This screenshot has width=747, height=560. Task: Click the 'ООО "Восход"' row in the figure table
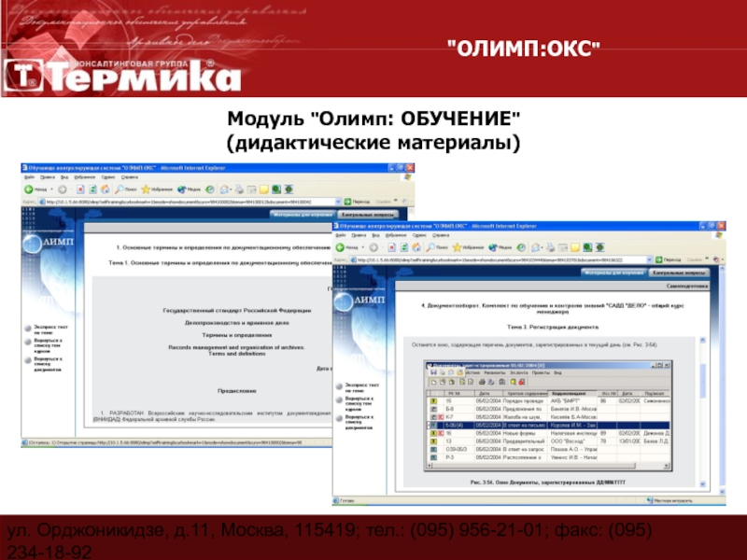point(548,441)
